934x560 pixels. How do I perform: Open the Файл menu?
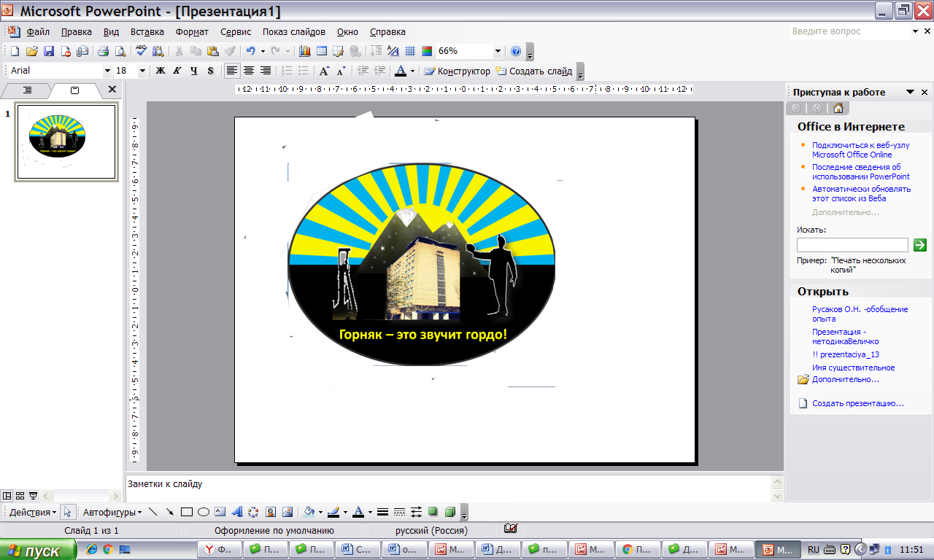click(x=38, y=32)
